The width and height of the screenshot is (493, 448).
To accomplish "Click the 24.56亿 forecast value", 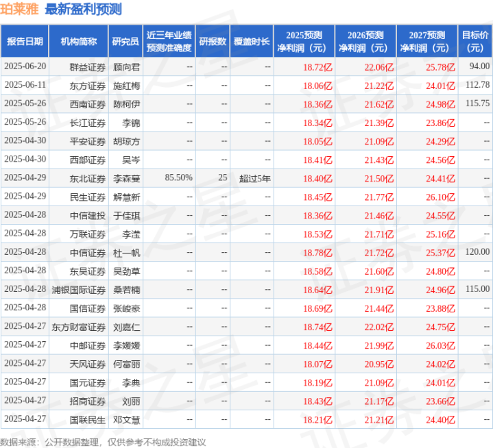I will (x=440, y=160).
